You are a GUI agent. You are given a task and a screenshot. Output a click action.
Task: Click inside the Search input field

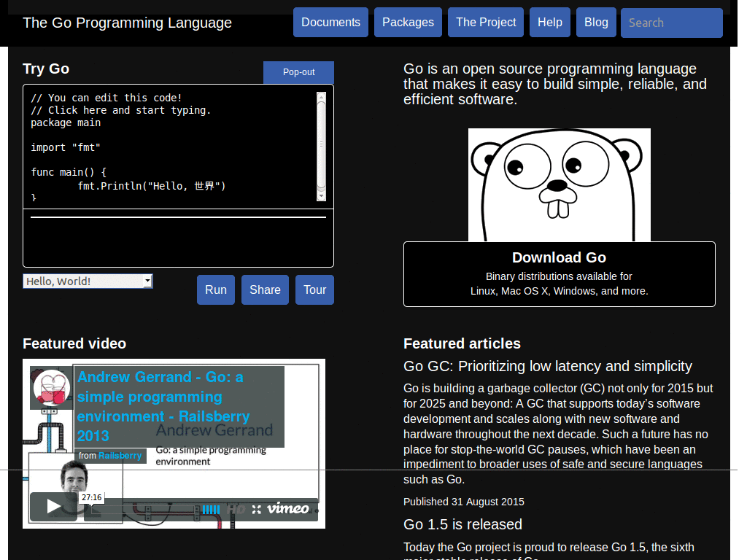pos(670,23)
